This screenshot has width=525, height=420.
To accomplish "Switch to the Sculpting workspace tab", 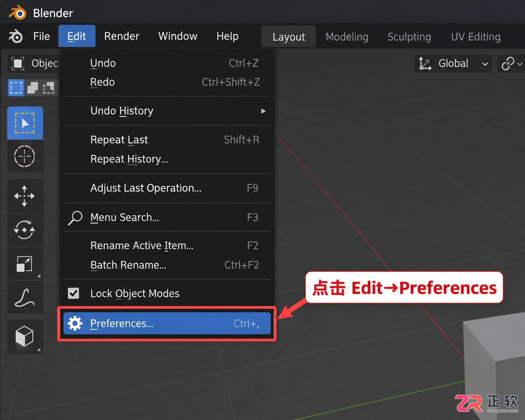I will click(x=409, y=37).
